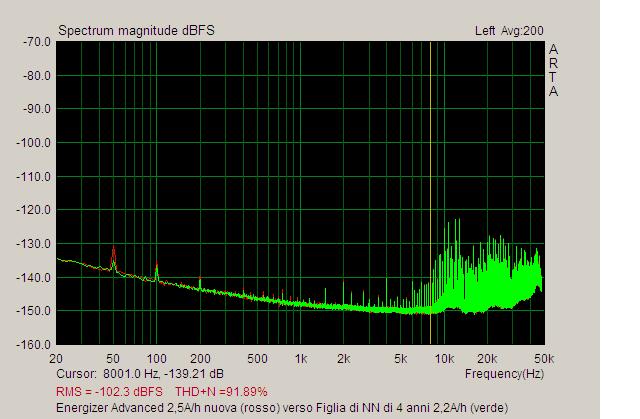The image size is (640, 419).
Task: Click the 200 Hz spectral spike
Action: tap(200, 283)
